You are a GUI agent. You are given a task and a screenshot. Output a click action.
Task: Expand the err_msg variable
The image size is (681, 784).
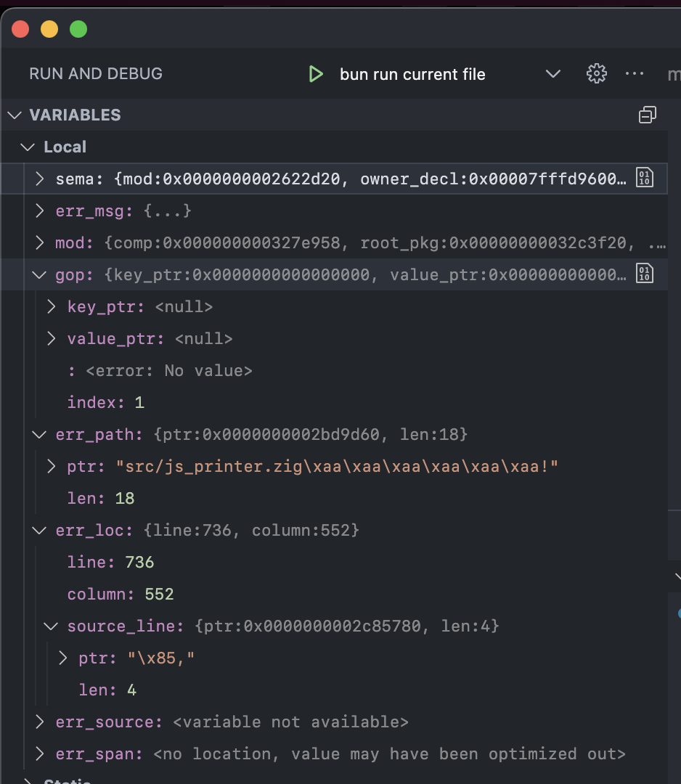[x=39, y=211]
